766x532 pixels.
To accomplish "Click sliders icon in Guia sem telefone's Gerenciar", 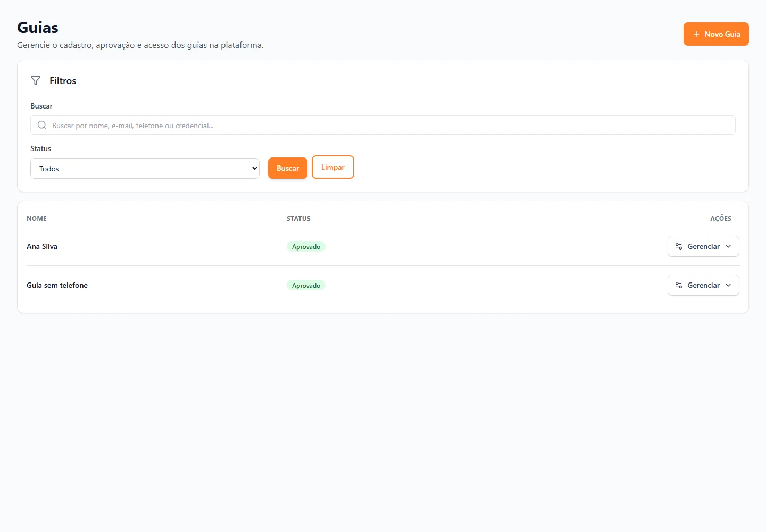I will 679,285.
